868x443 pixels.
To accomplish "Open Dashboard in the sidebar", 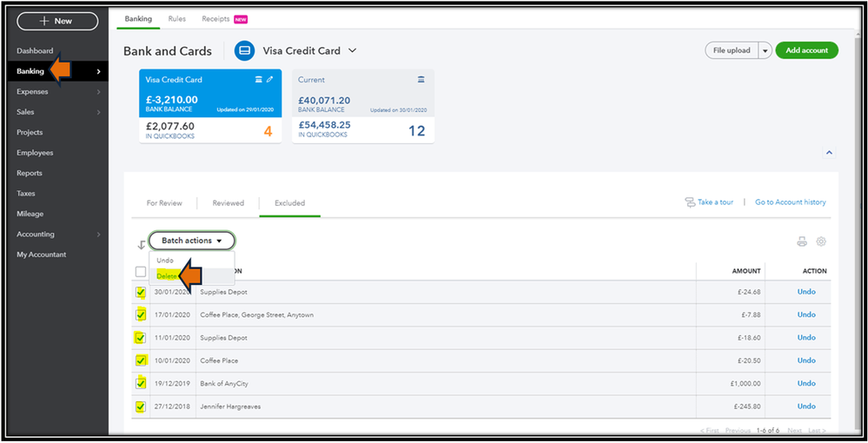I will pyautogui.click(x=35, y=51).
